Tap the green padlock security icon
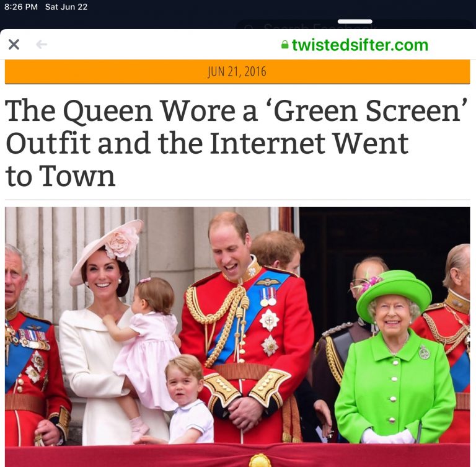This screenshot has width=476, height=467. click(x=284, y=45)
